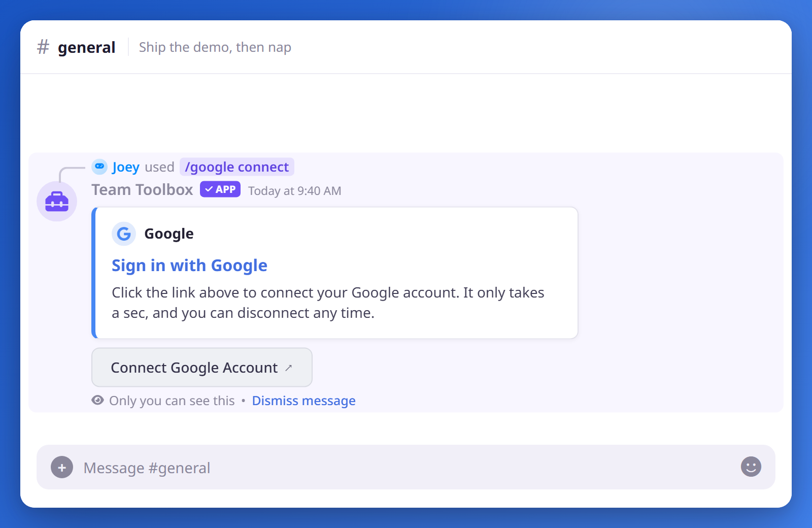Image resolution: width=812 pixels, height=528 pixels.
Task: Click the 'Google' card provider title
Action: click(x=169, y=234)
